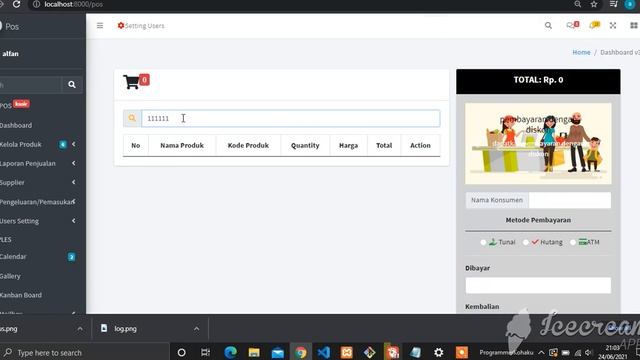The image size is (640, 360).
Task: Click the navbar search magnifier icon
Action: [x=548, y=26]
